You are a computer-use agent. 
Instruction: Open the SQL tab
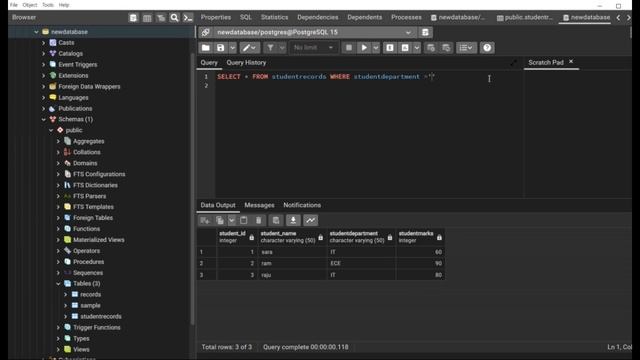click(246, 17)
